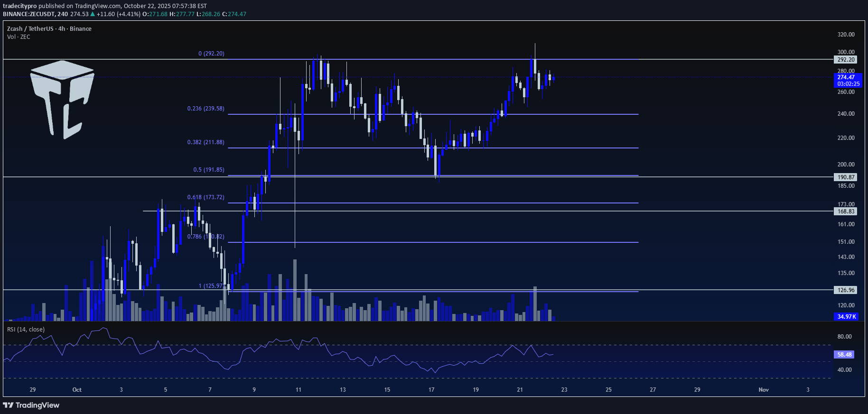Viewport: 868px width, 414px height.
Task: Click the 0.5 (191.85) Fibonacci label
Action: point(208,170)
